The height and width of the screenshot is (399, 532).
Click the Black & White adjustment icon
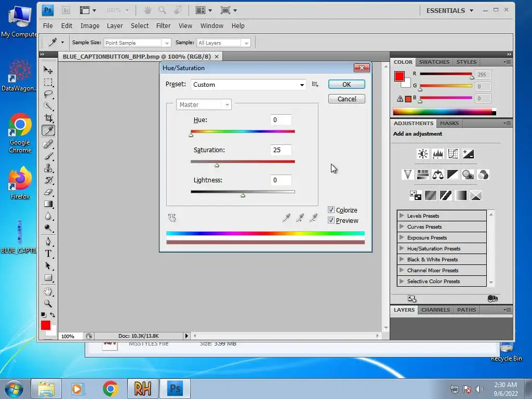click(453, 175)
